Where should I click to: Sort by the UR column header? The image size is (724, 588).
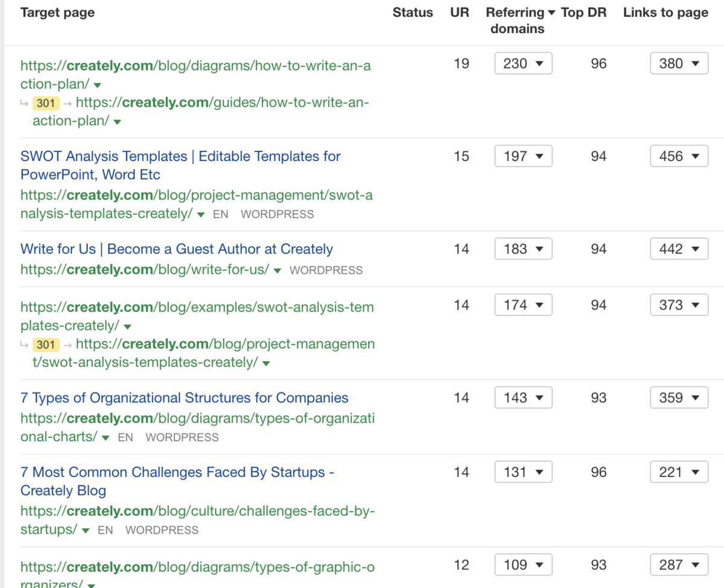pos(459,13)
